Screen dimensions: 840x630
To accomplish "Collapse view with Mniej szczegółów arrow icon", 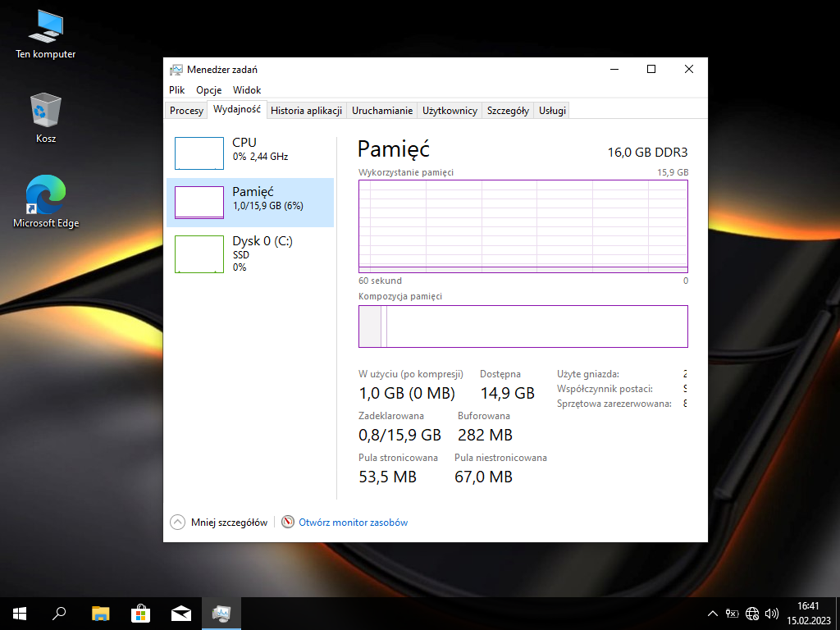I will [177, 522].
